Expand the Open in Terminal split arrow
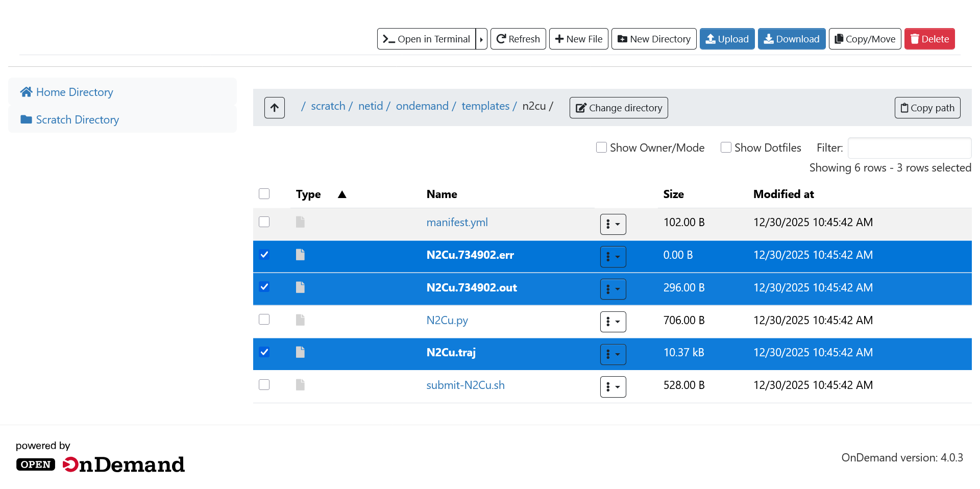Viewport: 980px width, 489px height. pyautogui.click(x=481, y=39)
